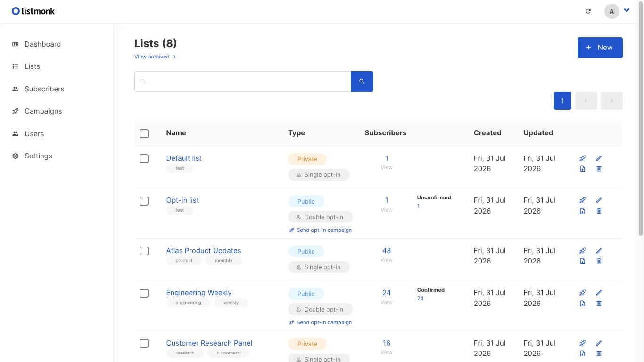Delete Default list trash icon

click(599, 169)
